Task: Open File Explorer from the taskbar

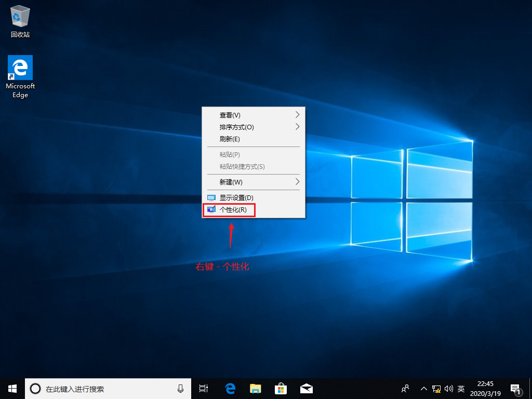Action: [255, 388]
